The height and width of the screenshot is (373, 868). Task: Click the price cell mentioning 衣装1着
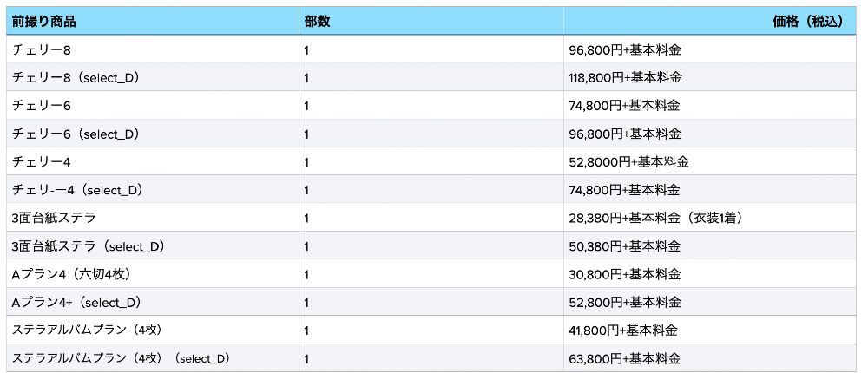654,219
